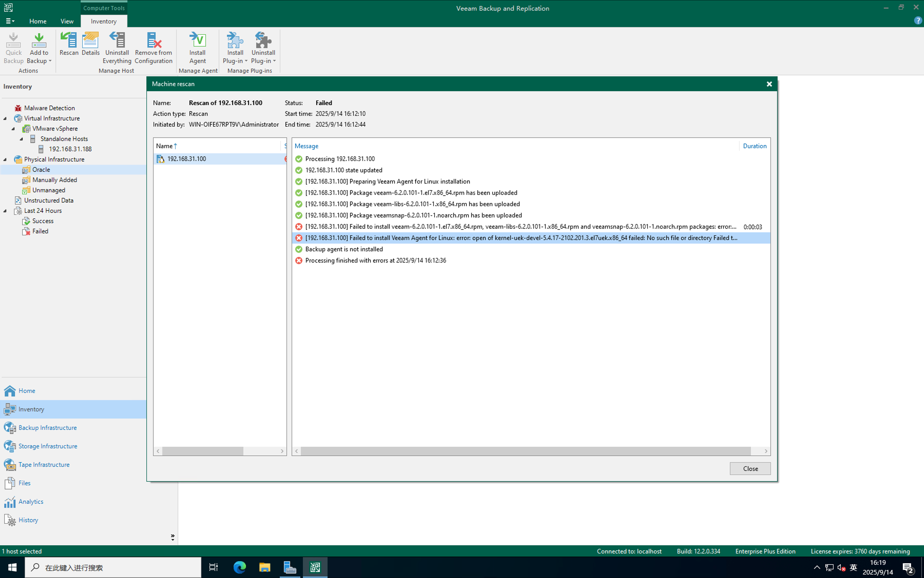This screenshot has height=578, width=924.
Task: Collapse Physical Infrastructure tree node
Action: 5,159
